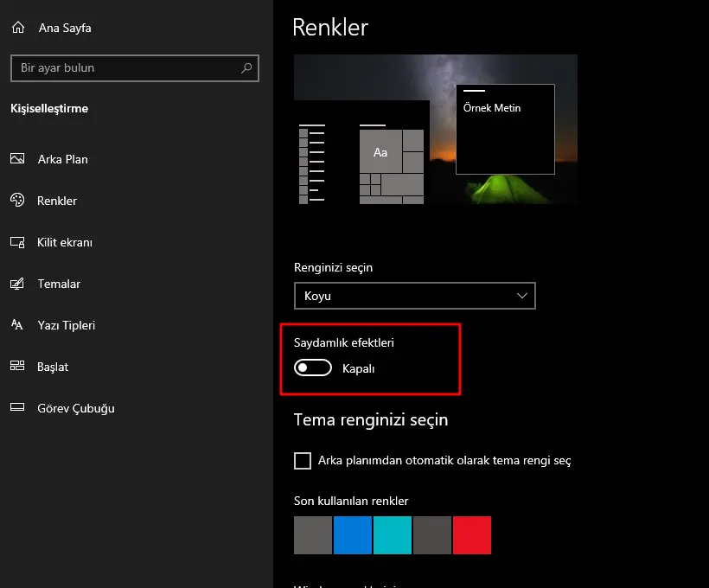Click the Örnek Metin sample window
The width and height of the screenshot is (709, 588).
tap(505, 129)
